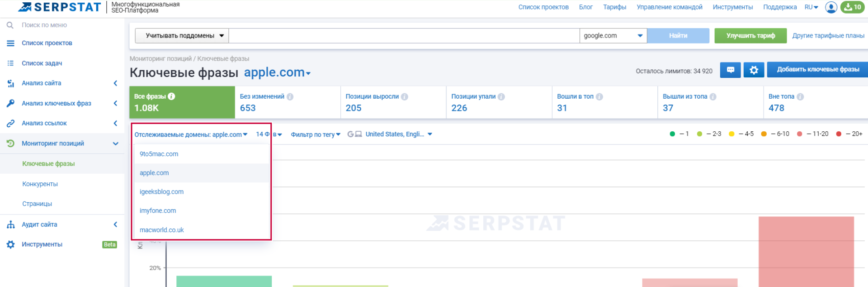The image size is (868, 287).
Task: Click the info icon next to Позиции выросли
Action: click(x=405, y=96)
